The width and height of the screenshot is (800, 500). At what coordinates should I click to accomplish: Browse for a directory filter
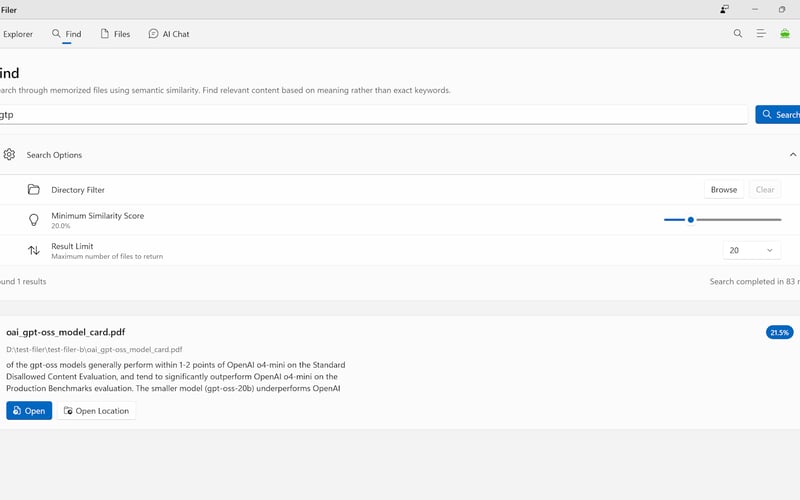click(x=723, y=190)
